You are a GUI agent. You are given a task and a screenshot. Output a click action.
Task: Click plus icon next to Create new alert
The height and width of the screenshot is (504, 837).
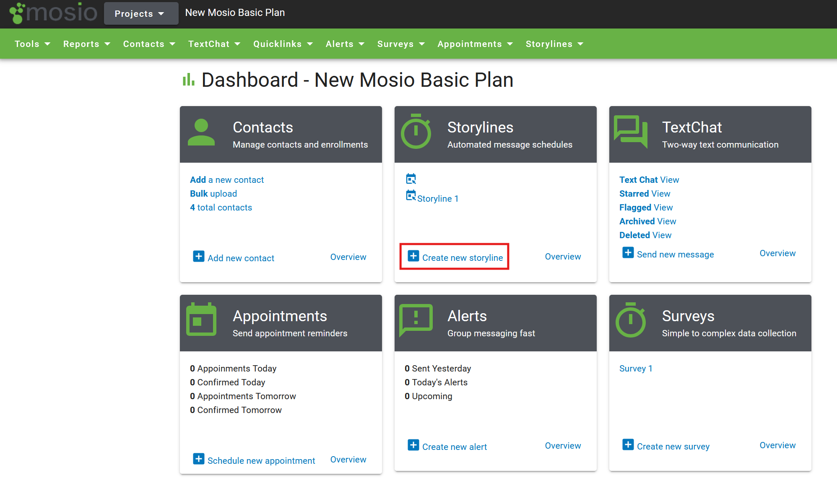click(413, 445)
